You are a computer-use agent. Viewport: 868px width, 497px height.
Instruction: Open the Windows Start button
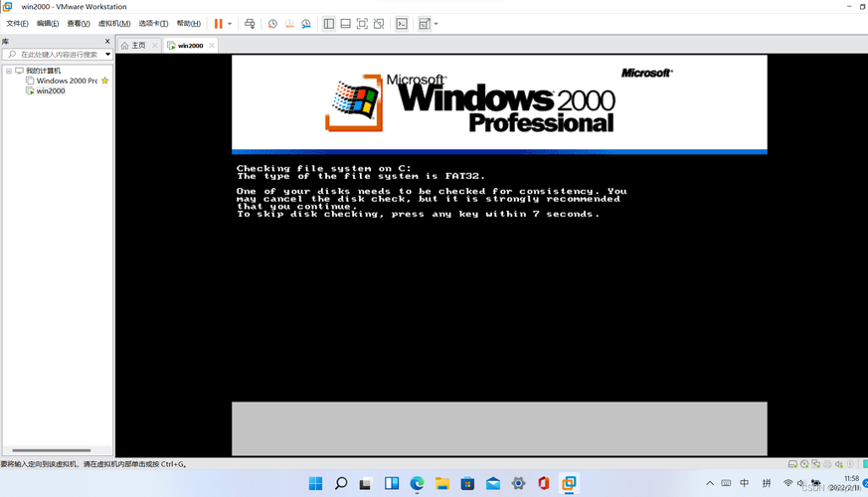(x=315, y=483)
